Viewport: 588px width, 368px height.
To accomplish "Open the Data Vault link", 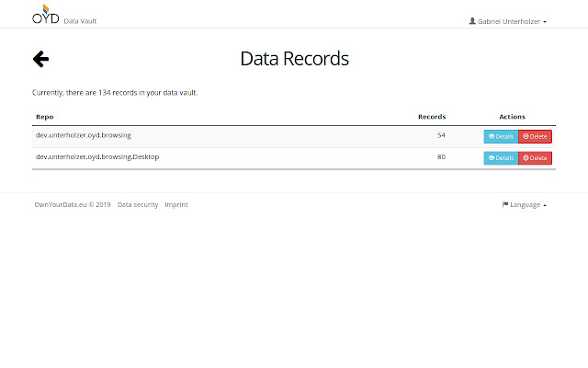I will 80,21.
